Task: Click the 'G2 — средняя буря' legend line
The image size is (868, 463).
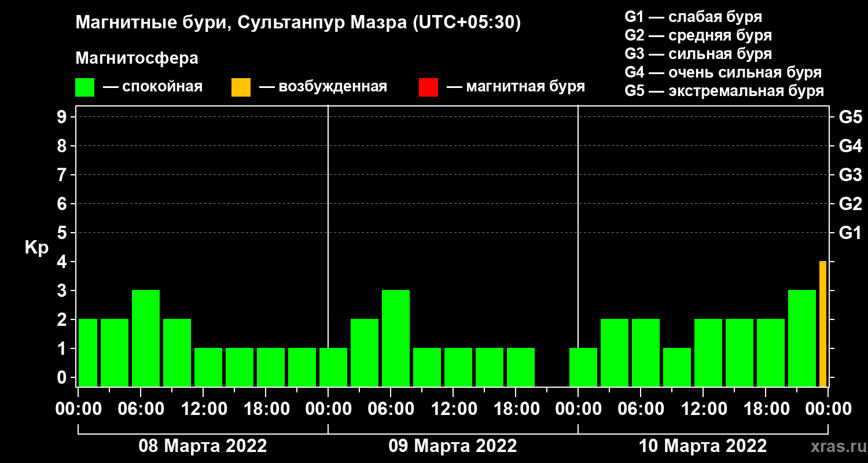Action: [x=698, y=35]
